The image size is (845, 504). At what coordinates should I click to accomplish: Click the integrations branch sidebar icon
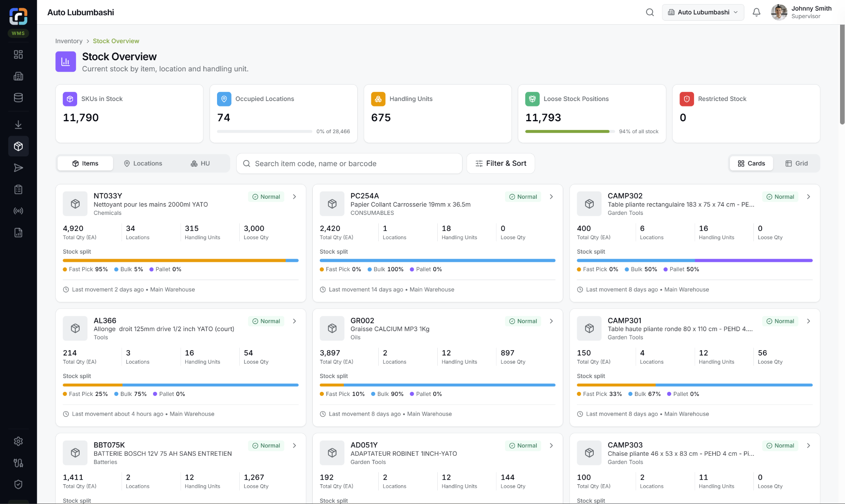coord(18,463)
